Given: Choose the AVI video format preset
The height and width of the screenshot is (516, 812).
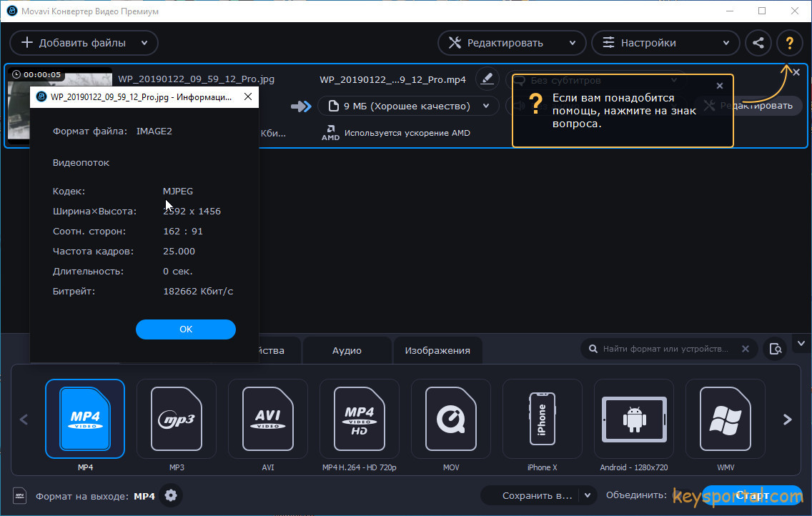Looking at the screenshot, I should point(268,419).
